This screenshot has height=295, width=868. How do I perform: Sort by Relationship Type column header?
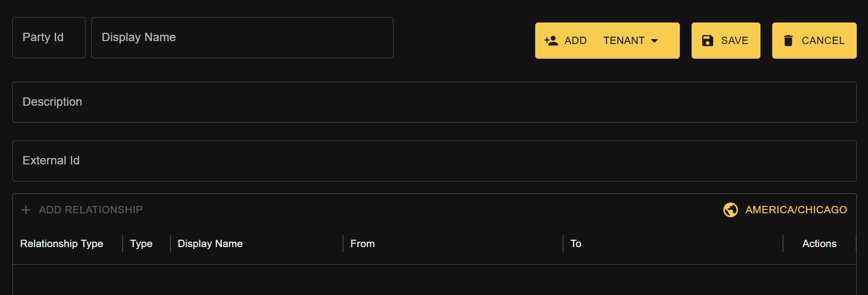62,244
